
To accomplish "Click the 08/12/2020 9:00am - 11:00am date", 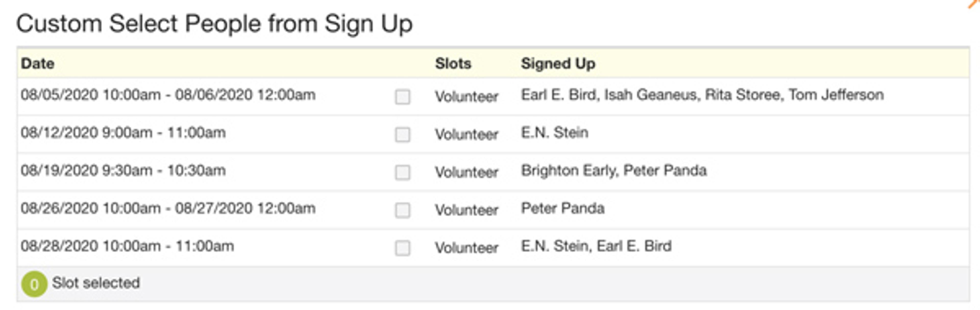I will tap(123, 133).
